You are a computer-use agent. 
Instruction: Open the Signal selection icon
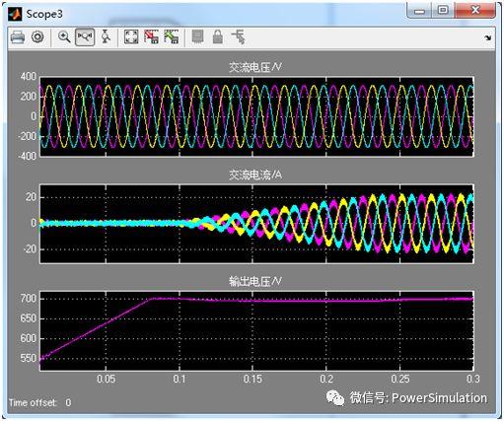click(x=238, y=36)
